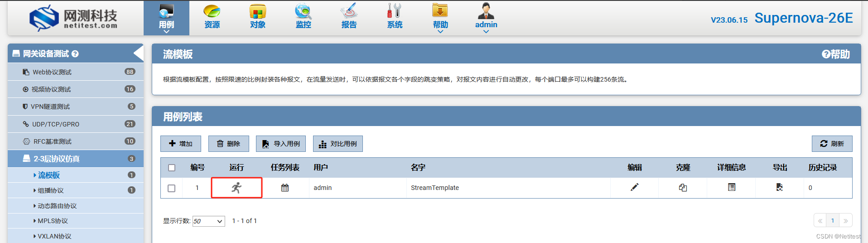Viewport: 868px width, 243px height.
Task: Collapse the 2-3层协议仿真 section
Action: (x=76, y=159)
